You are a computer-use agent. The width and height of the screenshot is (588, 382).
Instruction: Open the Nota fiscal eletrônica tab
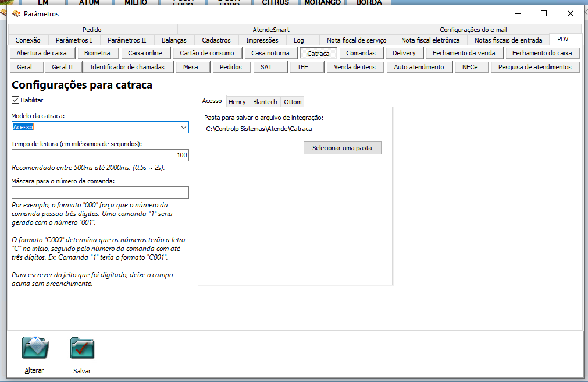click(431, 40)
